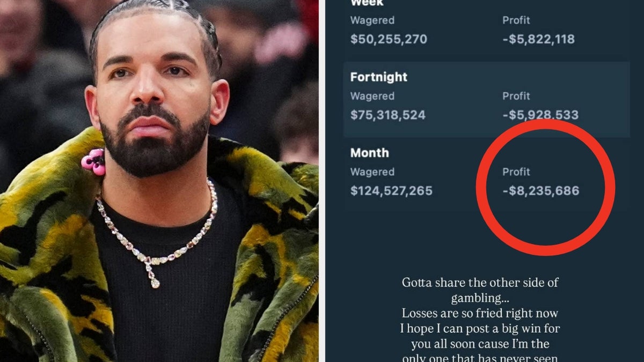Open the gambling stats screenshot panel
This screenshot has width=644, height=362.
485,181
